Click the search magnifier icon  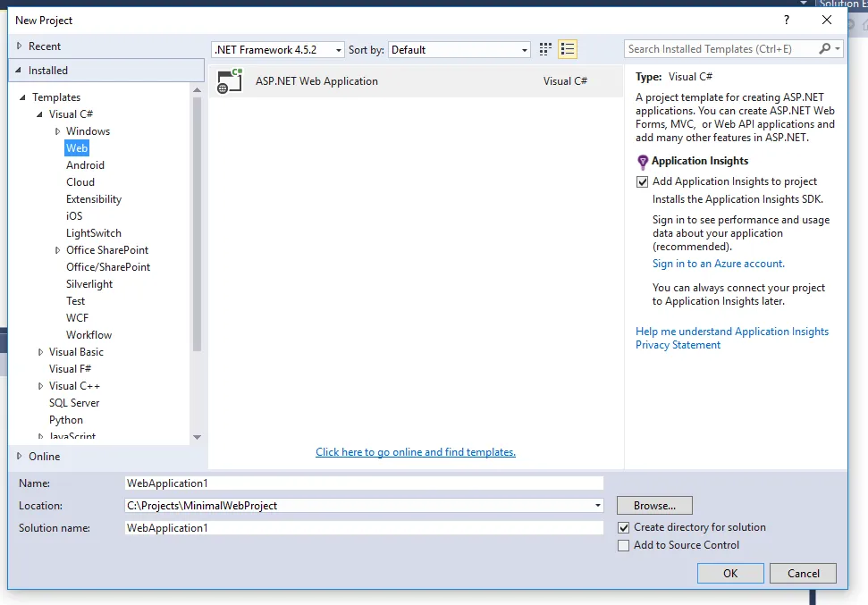point(824,49)
